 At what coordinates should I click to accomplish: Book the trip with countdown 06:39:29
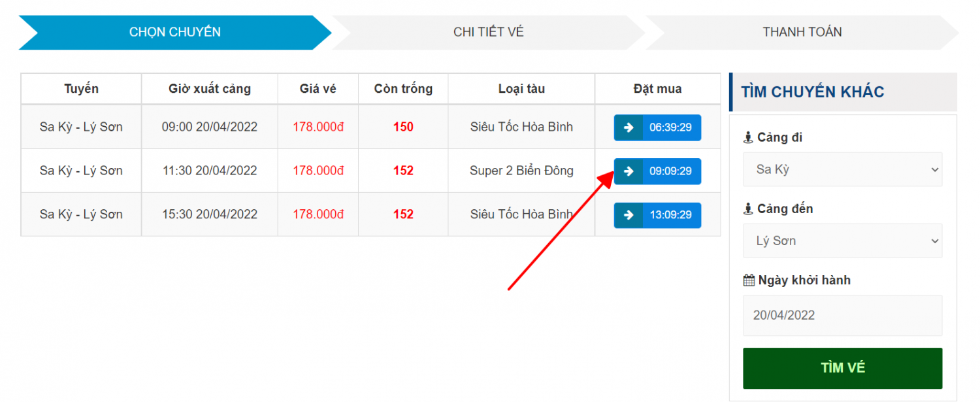[670, 127]
